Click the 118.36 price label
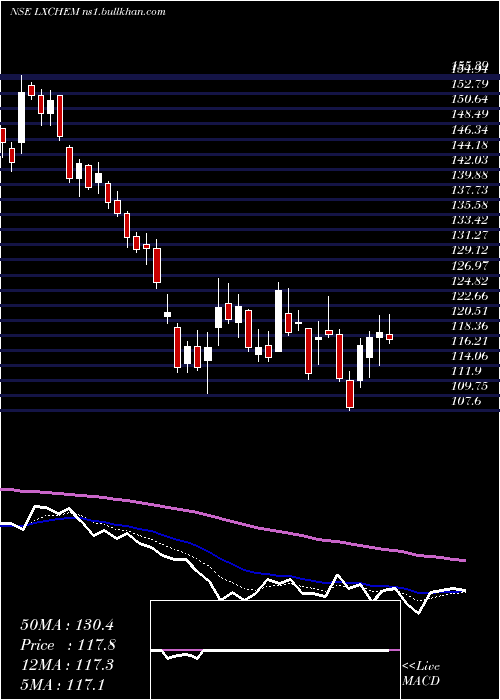This screenshot has height=700, width=500. point(470,326)
